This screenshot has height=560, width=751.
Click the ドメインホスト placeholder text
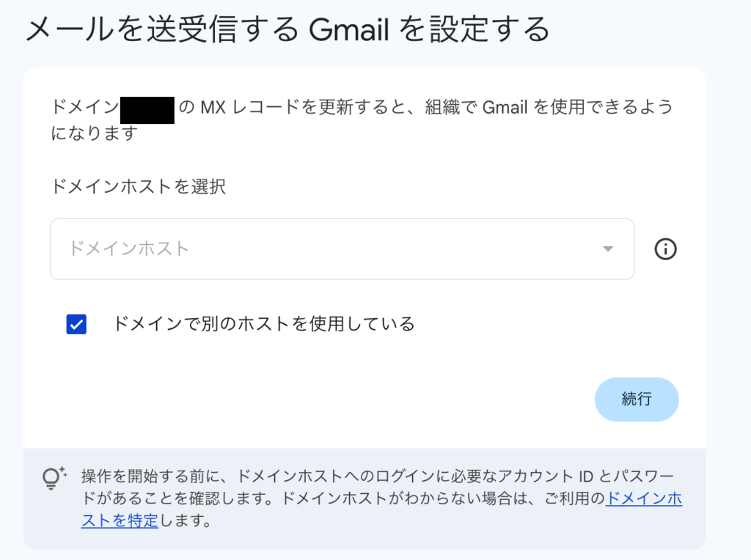click(x=129, y=249)
